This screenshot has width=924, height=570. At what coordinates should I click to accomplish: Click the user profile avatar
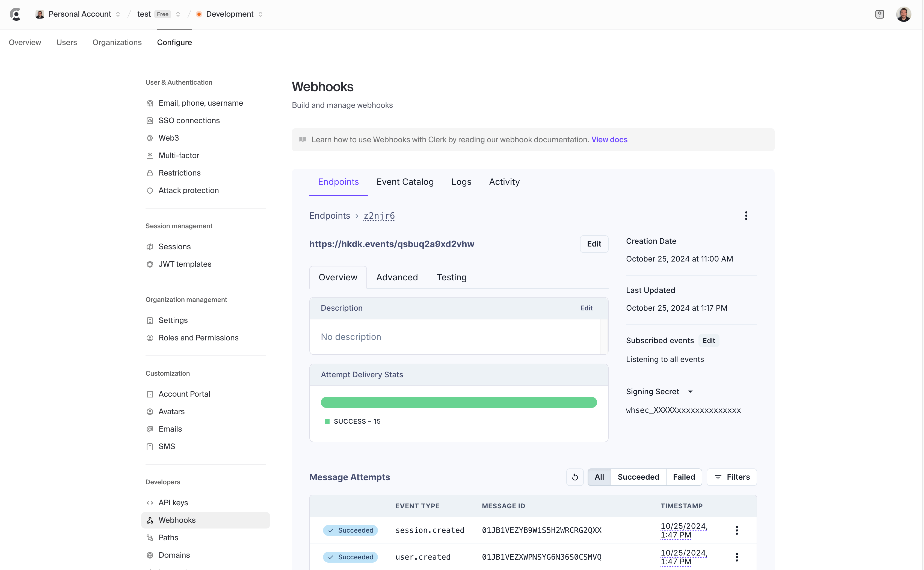coord(903,14)
